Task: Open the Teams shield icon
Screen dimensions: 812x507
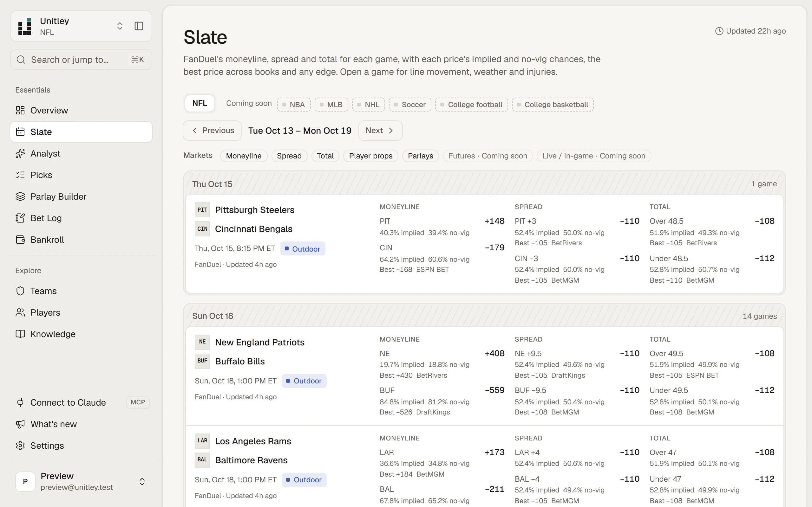Action: 20,291
